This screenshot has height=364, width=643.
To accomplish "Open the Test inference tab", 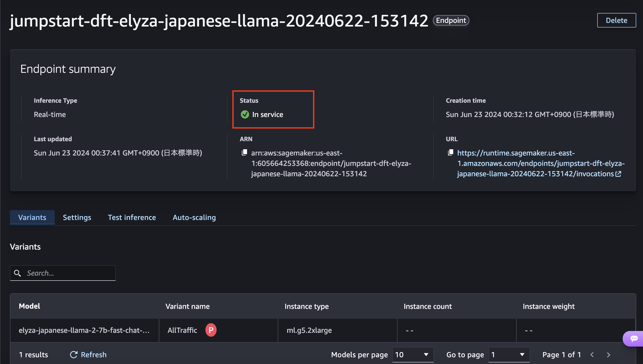I will pos(132,217).
